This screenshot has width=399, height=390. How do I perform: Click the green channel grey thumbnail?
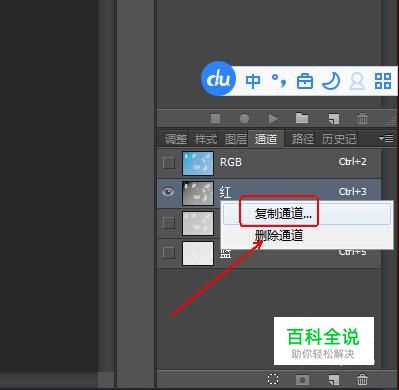(x=198, y=223)
